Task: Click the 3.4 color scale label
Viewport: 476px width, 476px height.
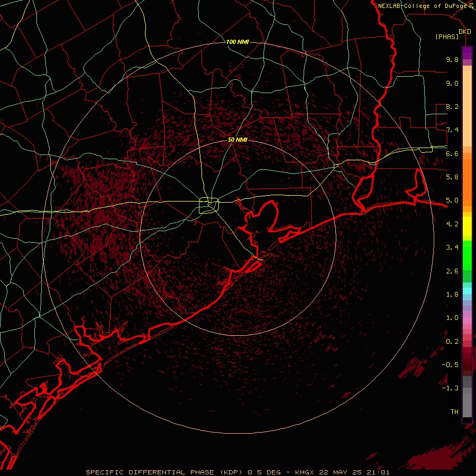Action: (452, 248)
